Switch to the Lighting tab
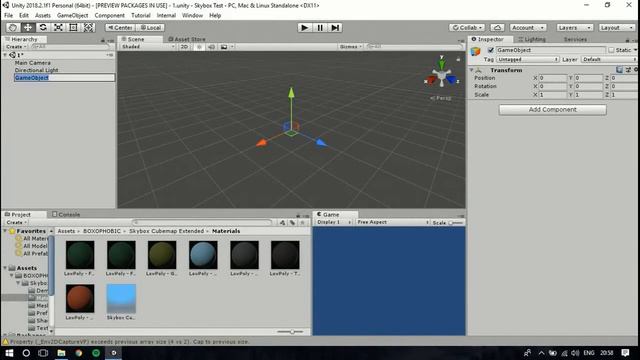Screen dimensions: 640x360 coord(532,39)
